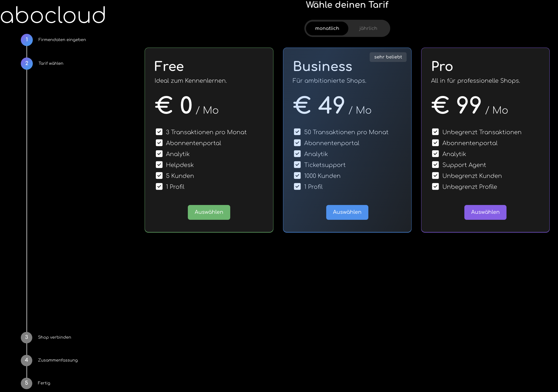
Task: Click the Support Agent checkbox in Pro
Action: (x=435, y=165)
